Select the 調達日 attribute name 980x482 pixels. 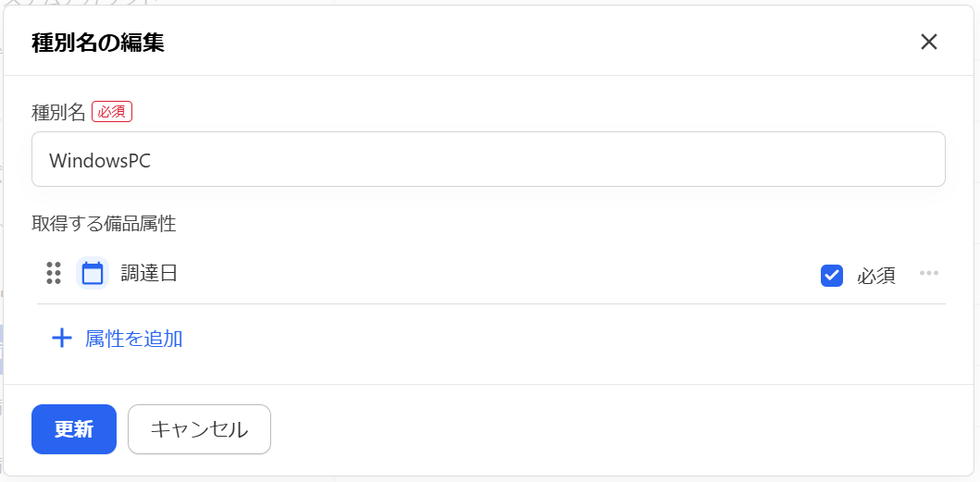tap(149, 273)
